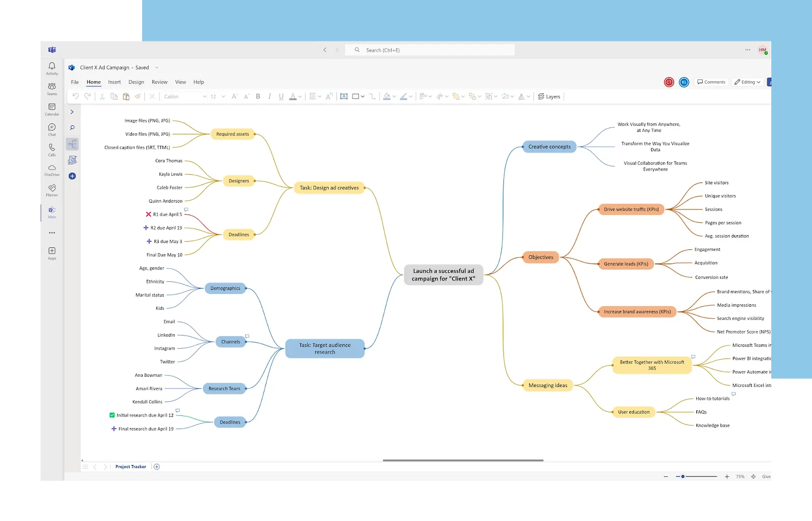Image resolution: width=812 pixels, height=521 pixels.
Task: Adjust the zoom slider handle
Action: (683, 477)
